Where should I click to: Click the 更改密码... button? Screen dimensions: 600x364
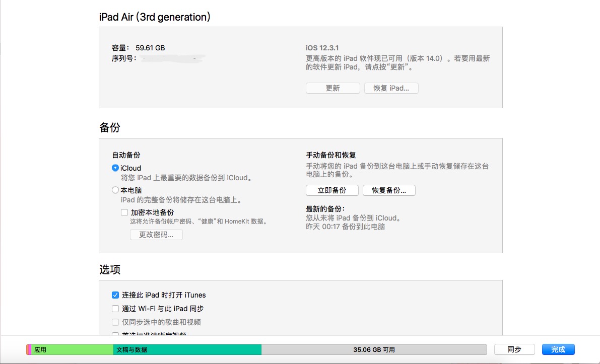pyautogui.click(x=156, y=235)
